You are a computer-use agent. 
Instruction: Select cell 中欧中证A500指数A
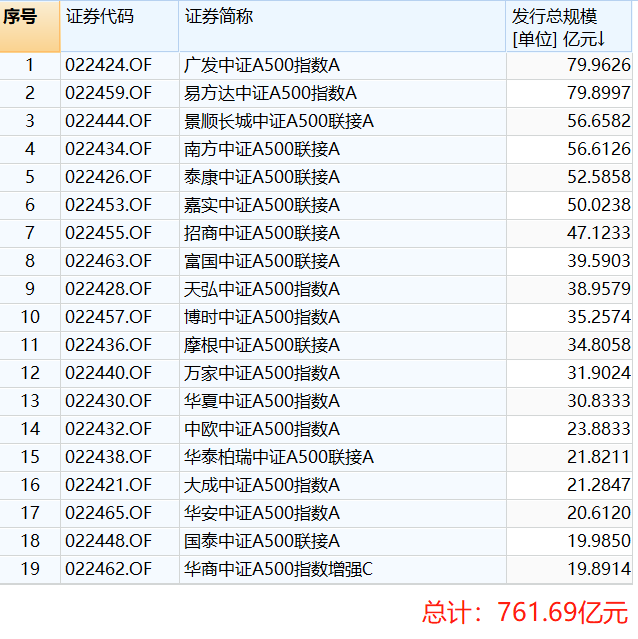[342, 429]
